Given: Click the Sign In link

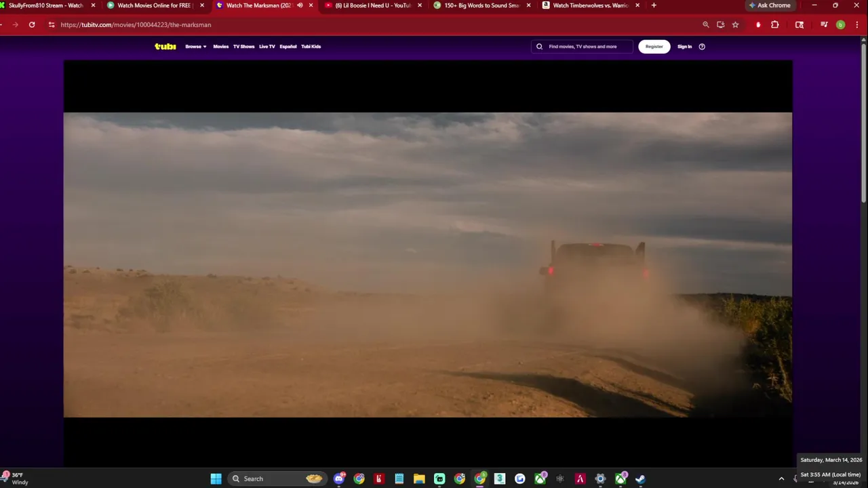Looking at the screenshot, I should point(684,47).
